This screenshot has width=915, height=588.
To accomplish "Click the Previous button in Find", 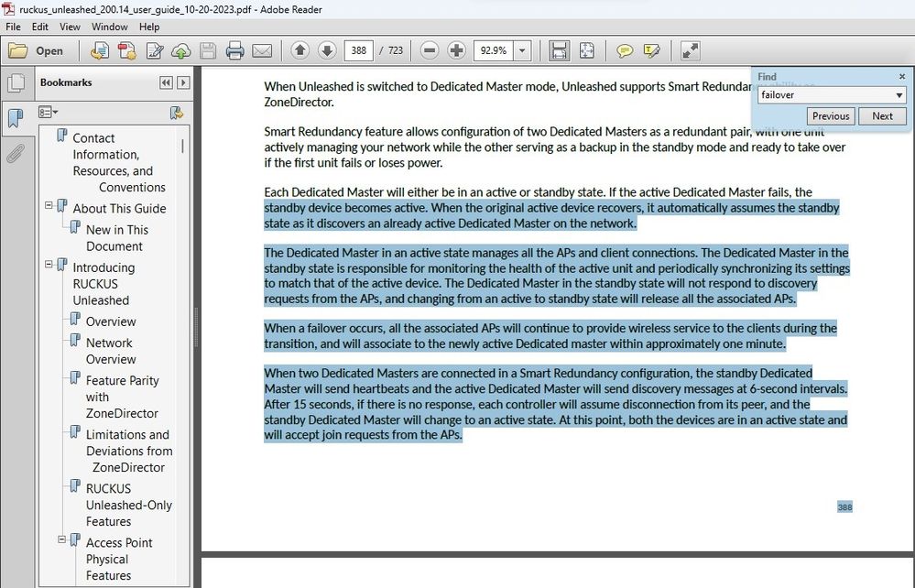I will 831,116.
